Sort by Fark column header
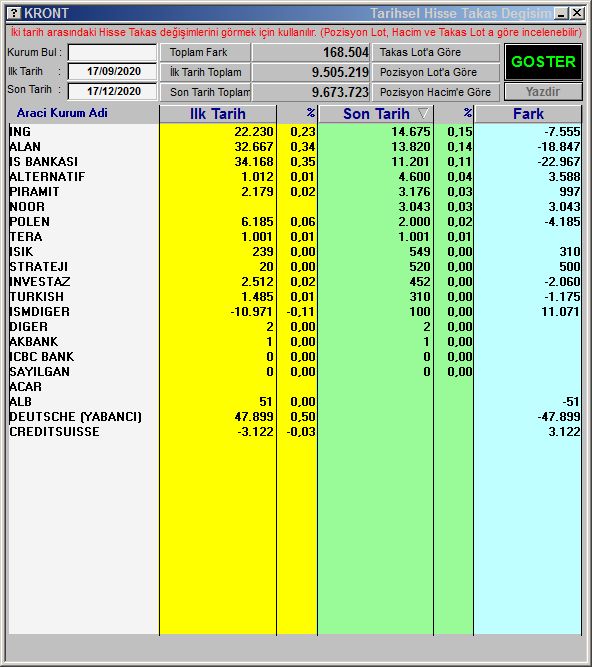Viewport: 592px width, 667px height. [528, 114]
